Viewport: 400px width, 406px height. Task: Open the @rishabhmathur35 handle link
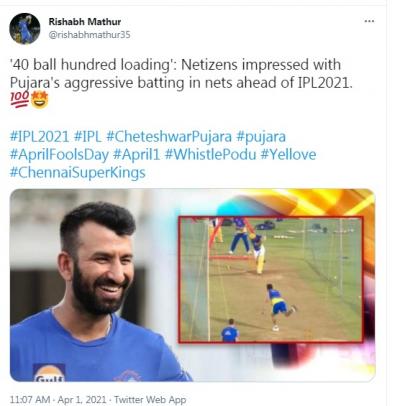pyautogui.click(x=89, y=35)
